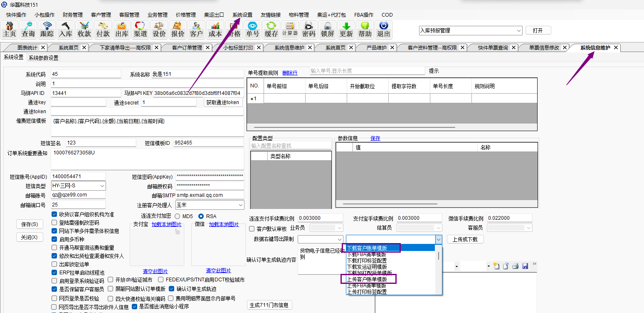Click the 系统名称 input field

197,75
